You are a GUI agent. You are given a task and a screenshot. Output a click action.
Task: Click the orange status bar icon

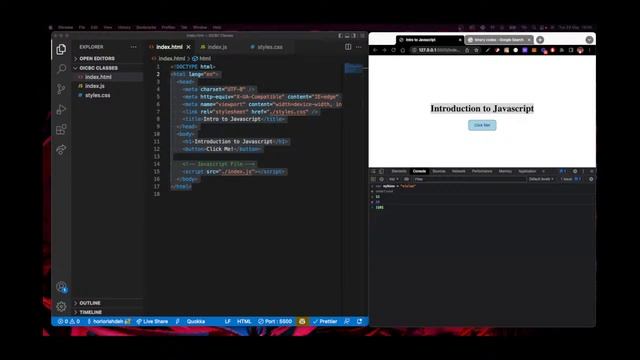[x=302, y=322]
